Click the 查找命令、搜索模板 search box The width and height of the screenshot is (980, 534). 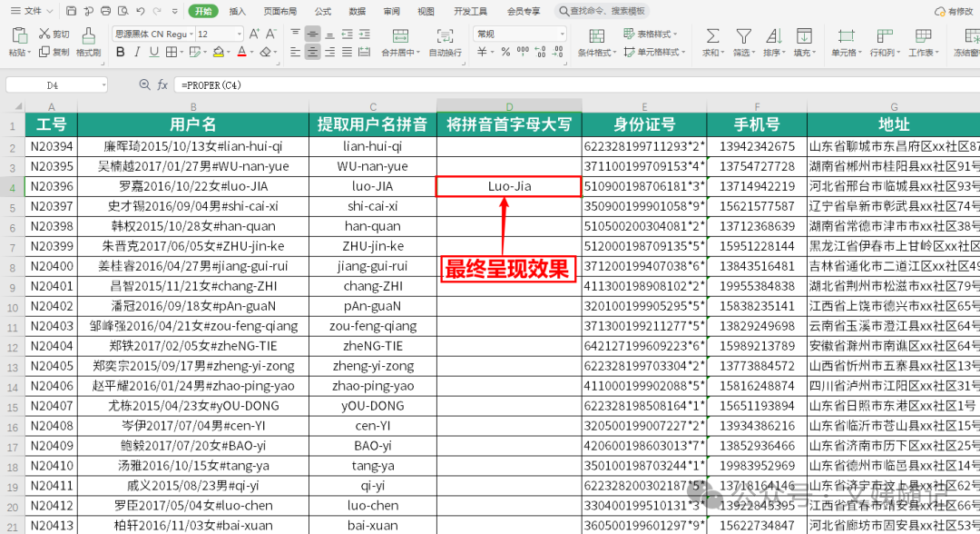coord(602,11)
